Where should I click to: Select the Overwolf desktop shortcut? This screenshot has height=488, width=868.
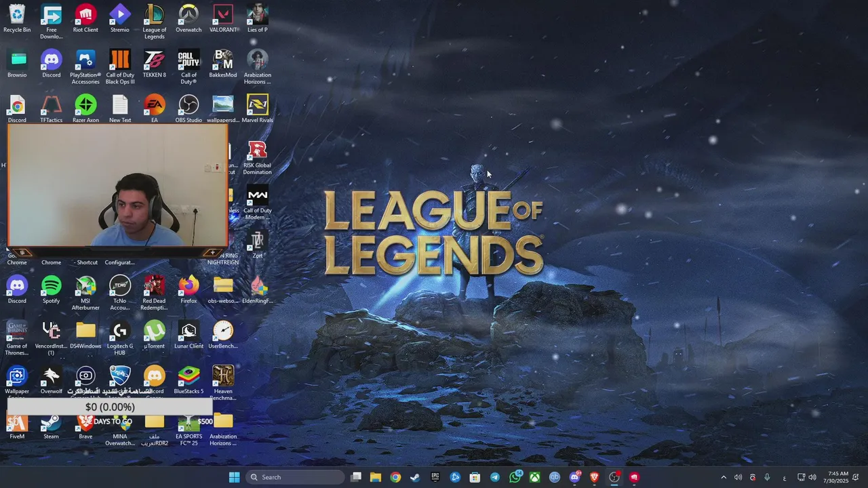52,380
